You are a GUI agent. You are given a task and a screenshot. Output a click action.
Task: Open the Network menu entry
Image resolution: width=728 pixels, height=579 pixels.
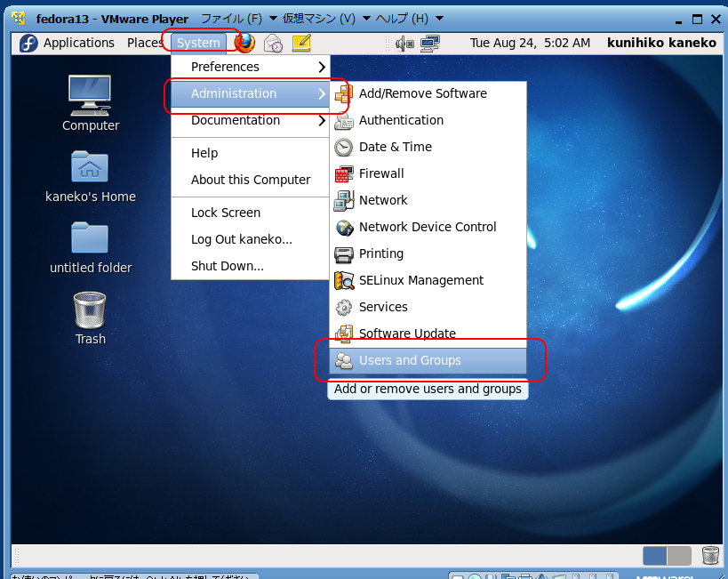[428, 200]
